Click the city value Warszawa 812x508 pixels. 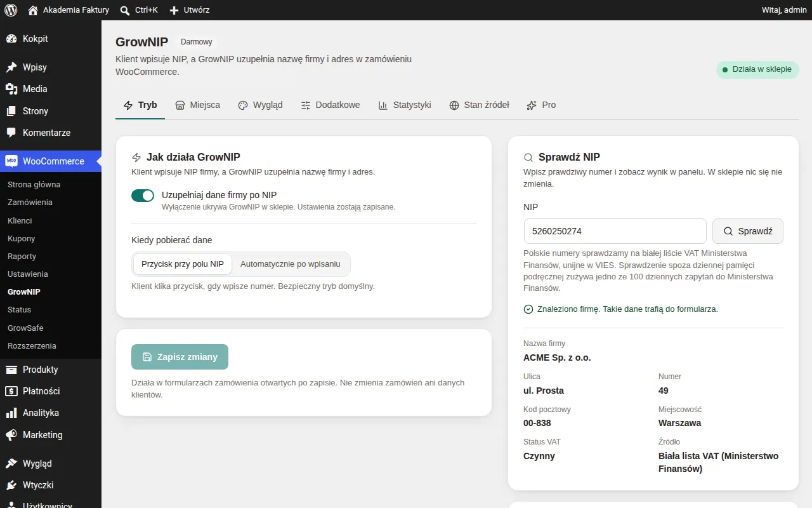680,423
